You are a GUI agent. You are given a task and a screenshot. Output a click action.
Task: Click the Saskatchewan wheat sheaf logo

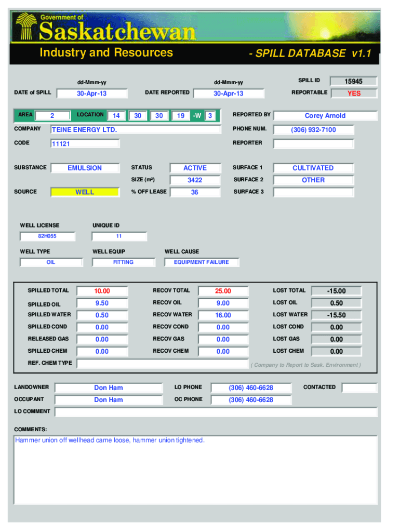pos(26,26)
